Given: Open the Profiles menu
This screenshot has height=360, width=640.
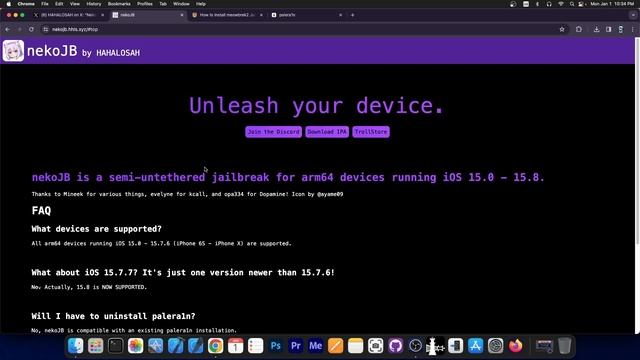Looking at the screenshot, I should coord(144,4).
